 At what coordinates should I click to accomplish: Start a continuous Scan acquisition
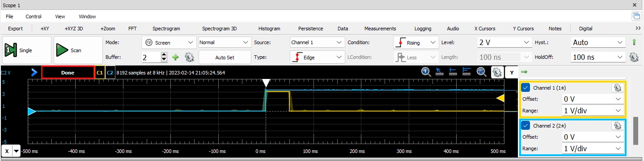click(78, 50)
